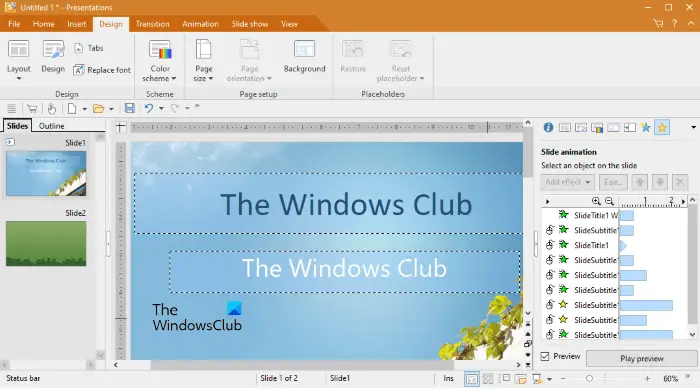The height and width of the screenshot is (390, 700).
Task: Click the zoom minus button in status bar
Action: pyautogui.click(x=563, y=378)
